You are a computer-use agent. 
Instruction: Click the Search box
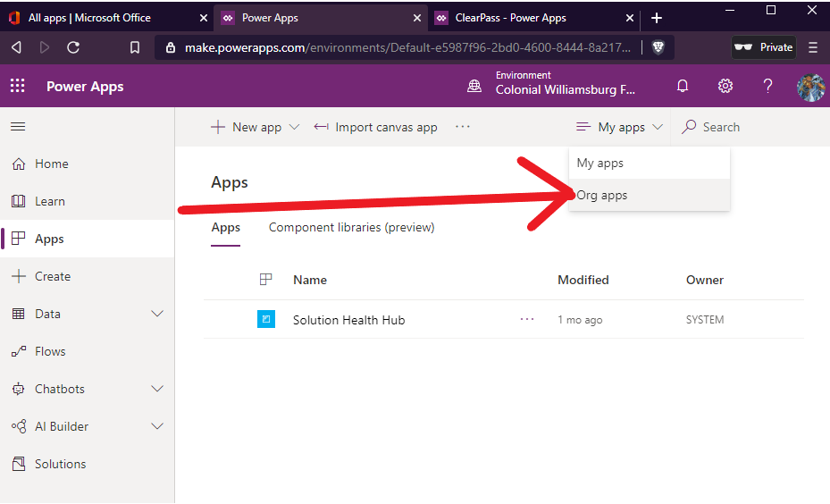[x=750, y=127]
